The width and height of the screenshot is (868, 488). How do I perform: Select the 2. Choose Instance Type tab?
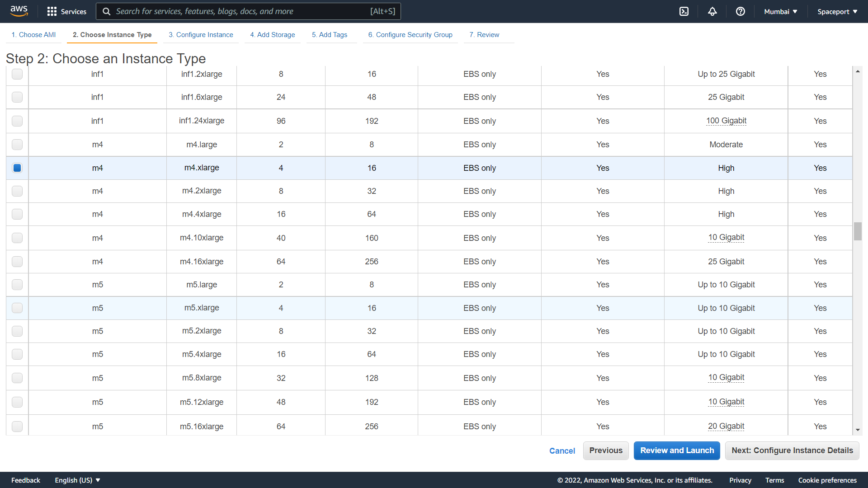tap(112, 35)
